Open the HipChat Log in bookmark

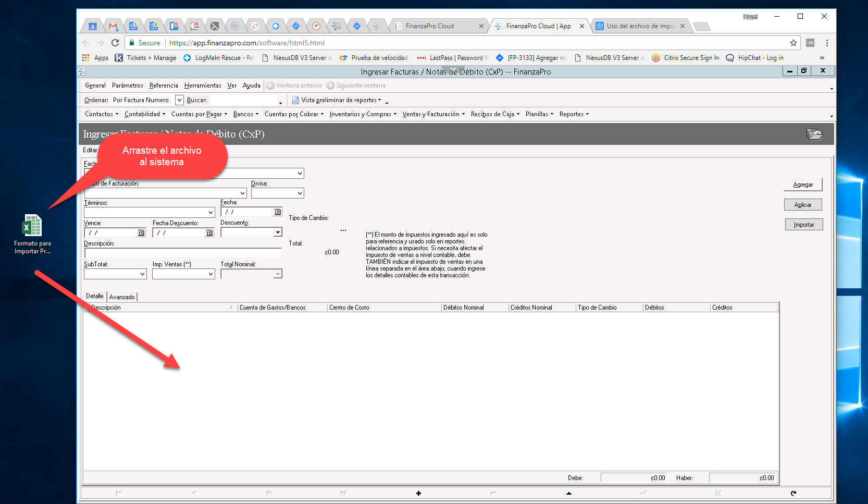pos(755,58)
